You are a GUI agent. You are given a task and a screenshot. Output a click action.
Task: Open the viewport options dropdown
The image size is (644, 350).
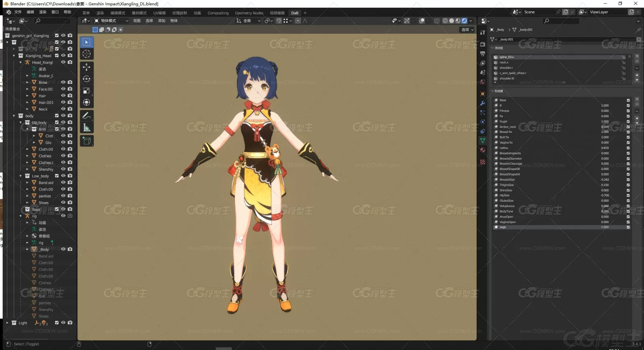pyautogui.click(x=467, y=30)
